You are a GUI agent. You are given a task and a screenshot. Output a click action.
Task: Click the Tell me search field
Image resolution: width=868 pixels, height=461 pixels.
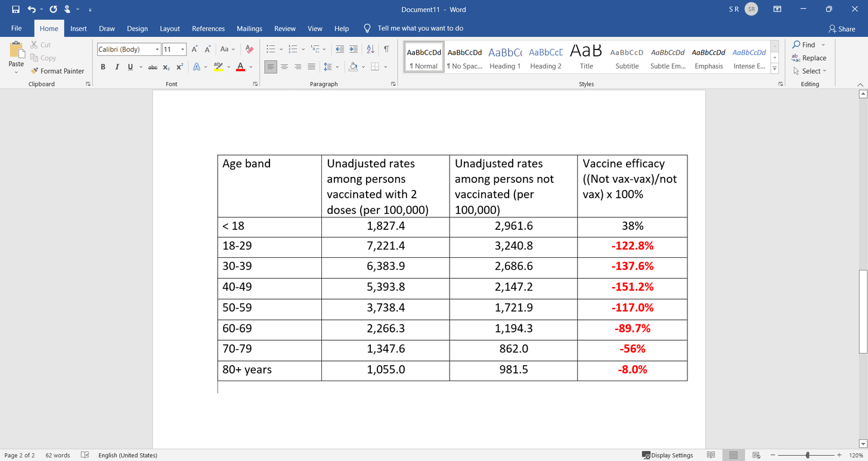pos(420,29)
